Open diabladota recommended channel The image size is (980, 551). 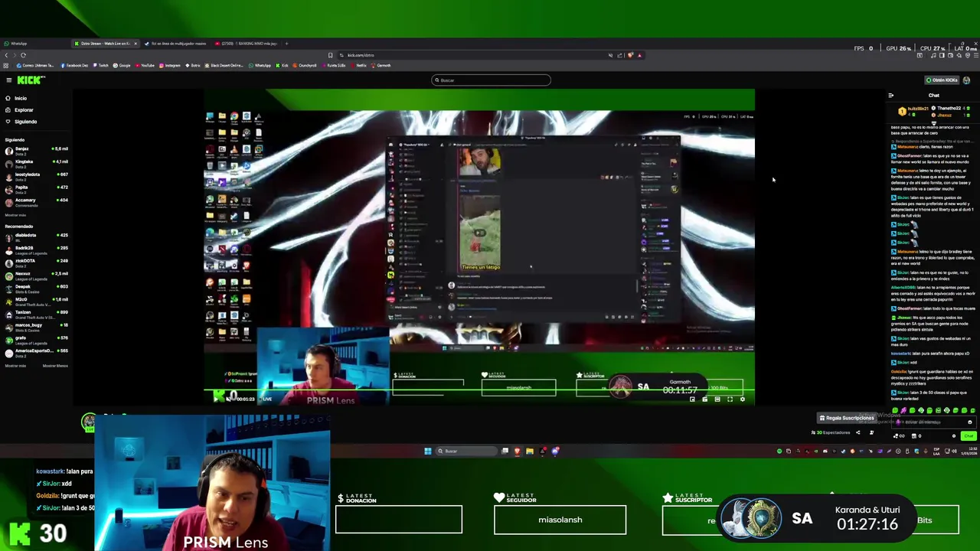36,236
